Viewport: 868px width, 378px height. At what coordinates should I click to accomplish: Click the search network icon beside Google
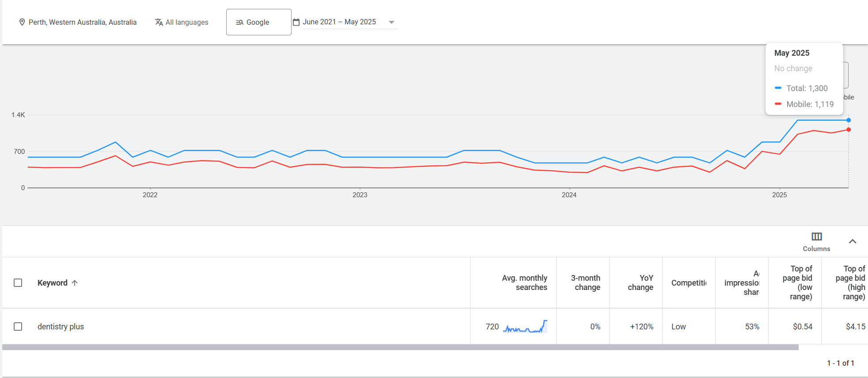tap(239, 22)
